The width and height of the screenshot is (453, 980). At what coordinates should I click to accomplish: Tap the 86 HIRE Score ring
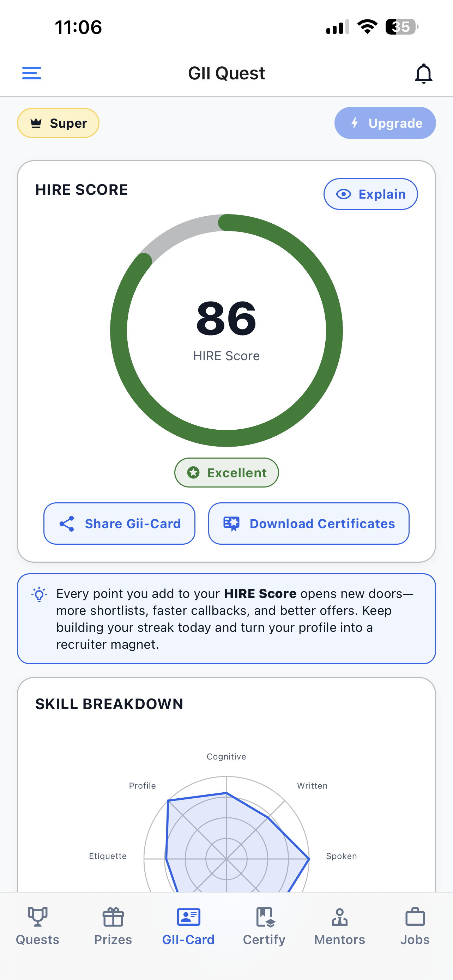coord(226,330)
